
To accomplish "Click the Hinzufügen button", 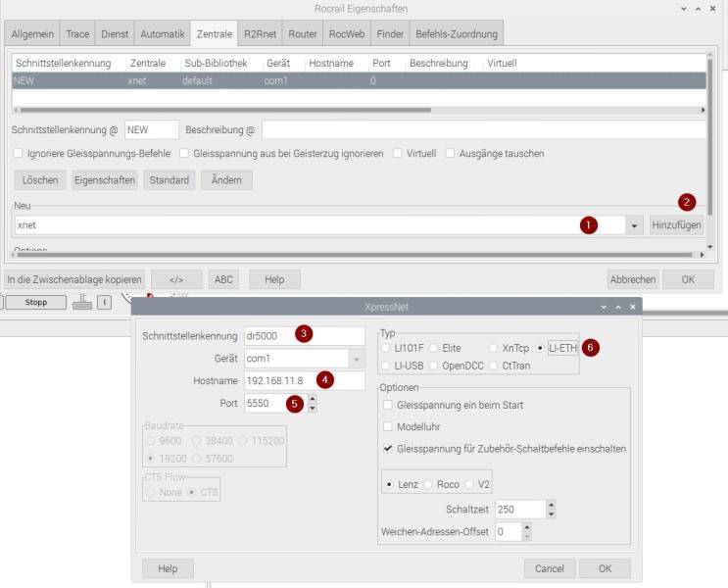I will pyautogui.click(x=676, y=225).
